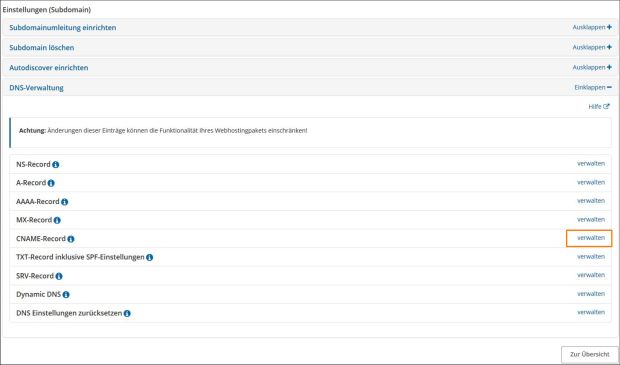Click the DNS-Verwaltung heading

[x=36, y=88]
